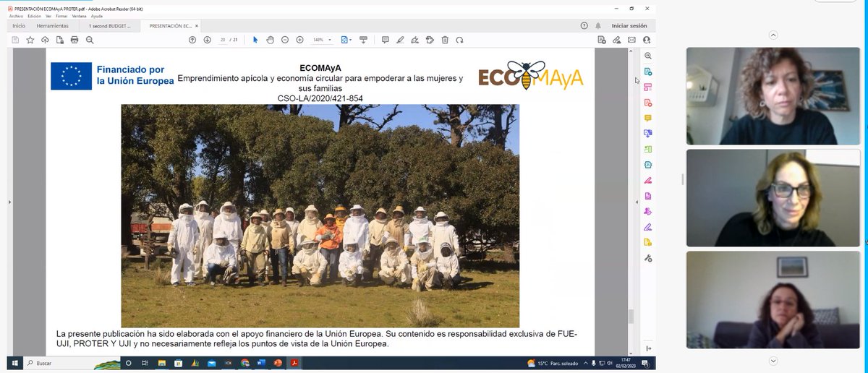Open the Export PDF tool in right panel

tap(648, 72)
